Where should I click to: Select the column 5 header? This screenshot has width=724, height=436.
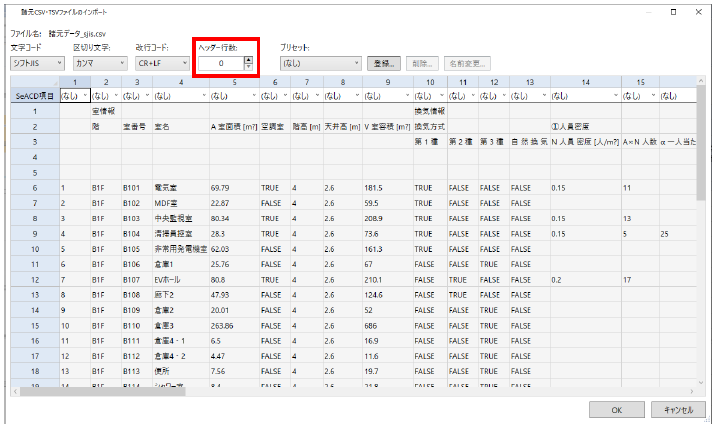(233, 82)
